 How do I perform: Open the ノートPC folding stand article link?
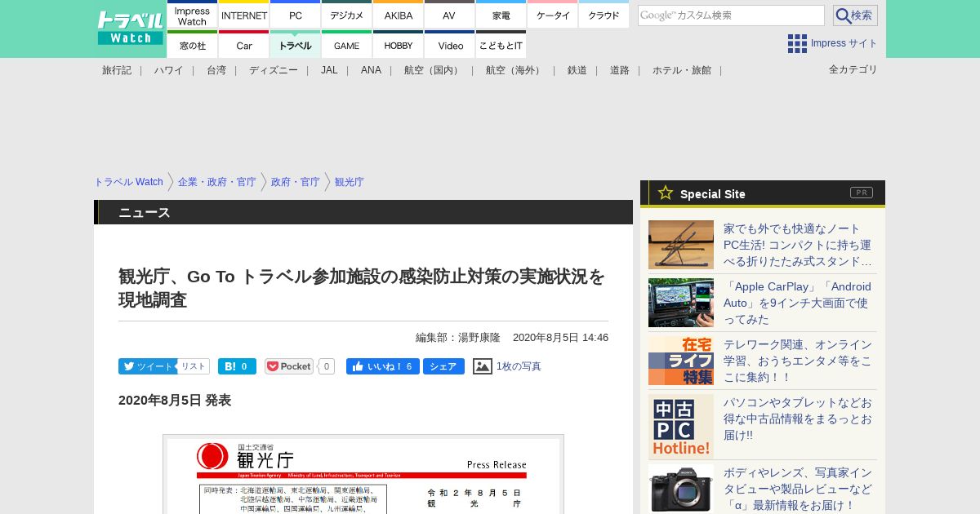pos(798,245)
